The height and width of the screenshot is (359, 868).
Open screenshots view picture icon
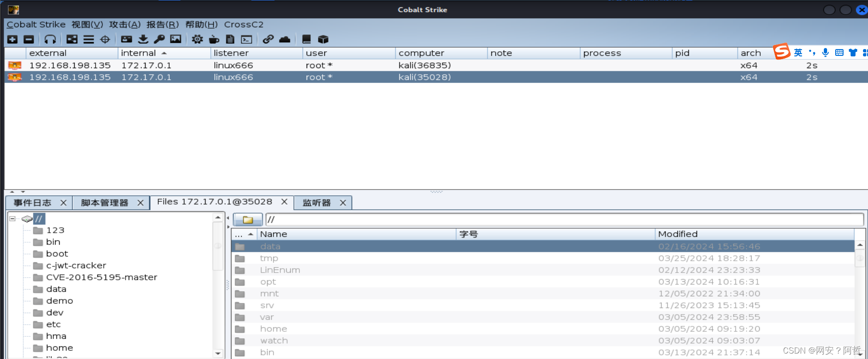pos(176,40)
